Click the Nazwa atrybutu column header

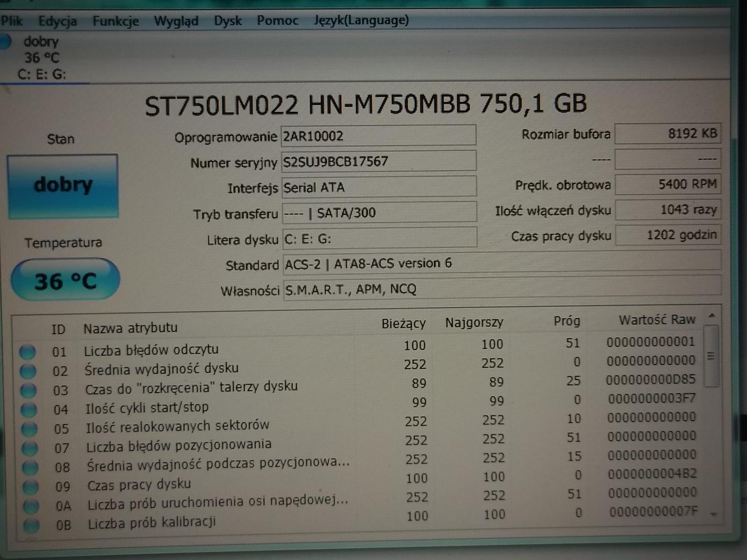tap(130, 328)
